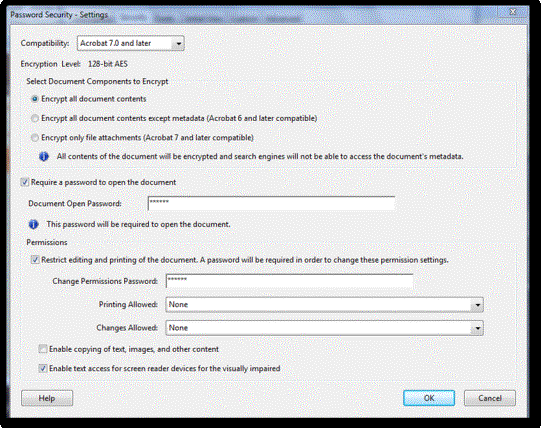Toggle text access for screen reader devices
The image size is (541, 428).
43,368
